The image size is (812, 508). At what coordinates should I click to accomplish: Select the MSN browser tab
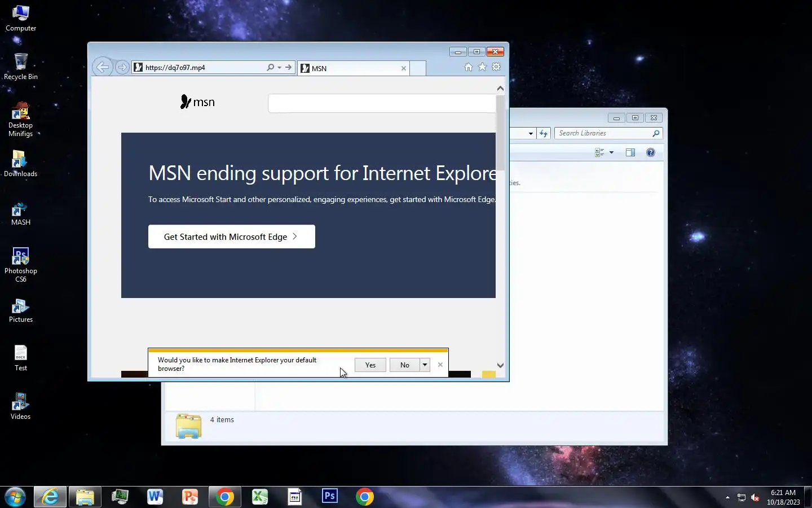(x=354, y=68)
